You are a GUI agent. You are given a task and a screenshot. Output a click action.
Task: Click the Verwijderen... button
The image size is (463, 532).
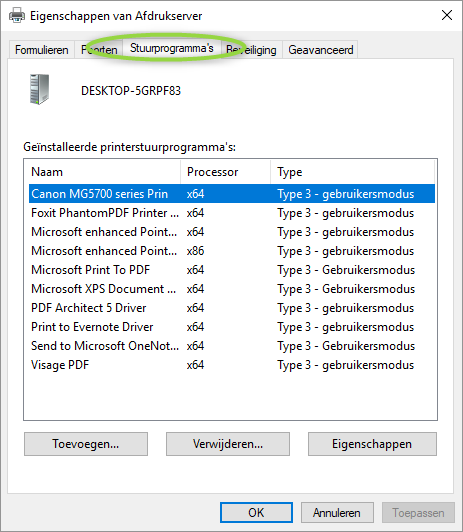(228, 444)
